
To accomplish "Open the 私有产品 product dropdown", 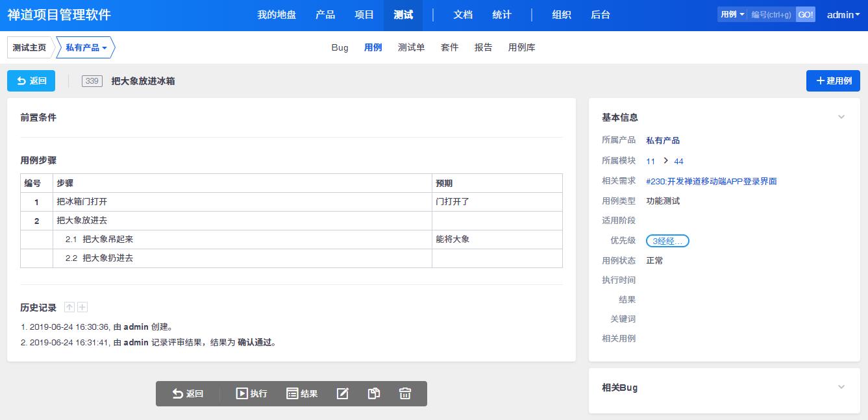I will point(86,47).
